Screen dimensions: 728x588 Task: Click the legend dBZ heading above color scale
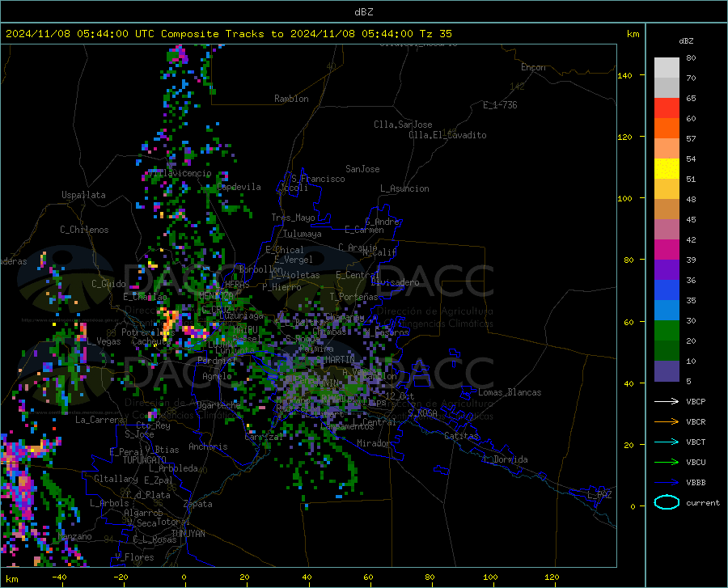pyautogui.click(x=686, y=40)
